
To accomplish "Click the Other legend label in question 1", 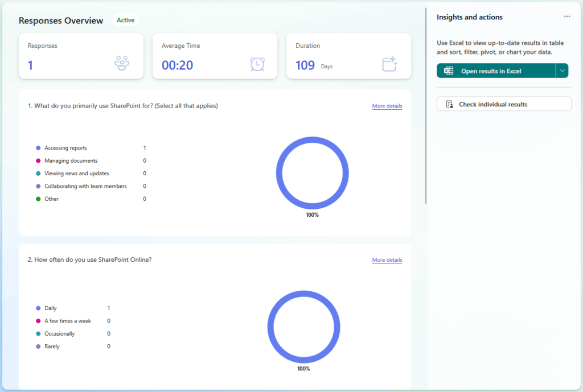I will tap(52, 199).
